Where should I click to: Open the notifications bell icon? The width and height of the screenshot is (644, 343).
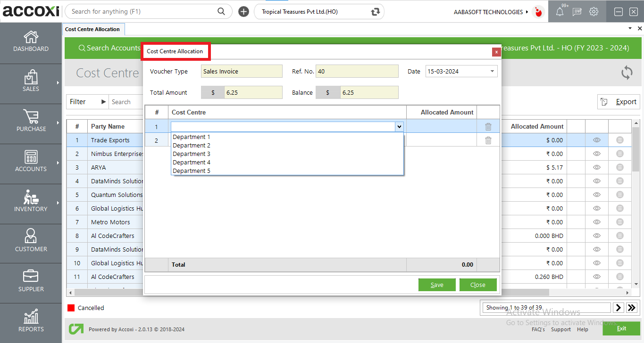click(x=560, y=11)
